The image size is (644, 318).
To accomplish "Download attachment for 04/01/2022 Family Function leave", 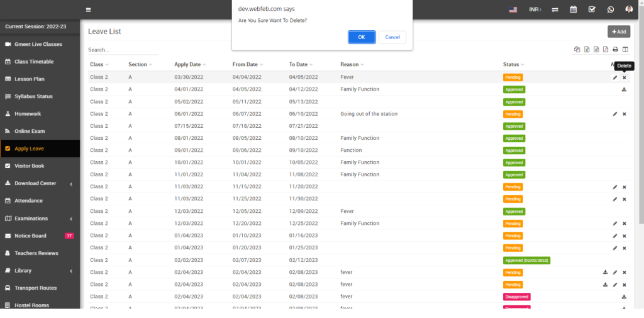I will pyautogui.click(x=624, y=89).
